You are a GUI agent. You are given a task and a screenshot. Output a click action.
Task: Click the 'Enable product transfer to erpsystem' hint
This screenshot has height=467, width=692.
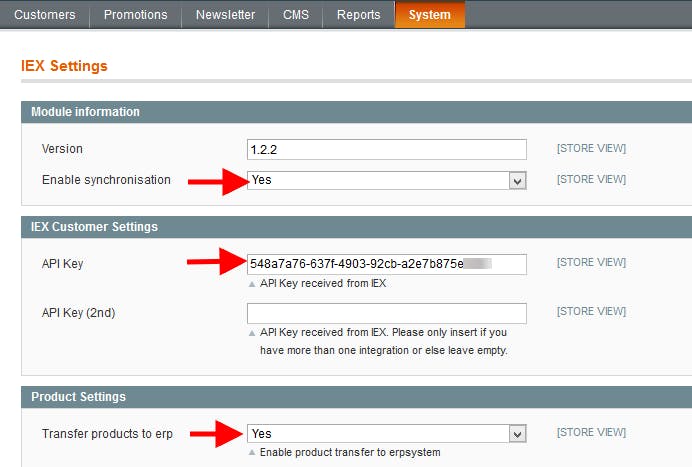point(350,452)
